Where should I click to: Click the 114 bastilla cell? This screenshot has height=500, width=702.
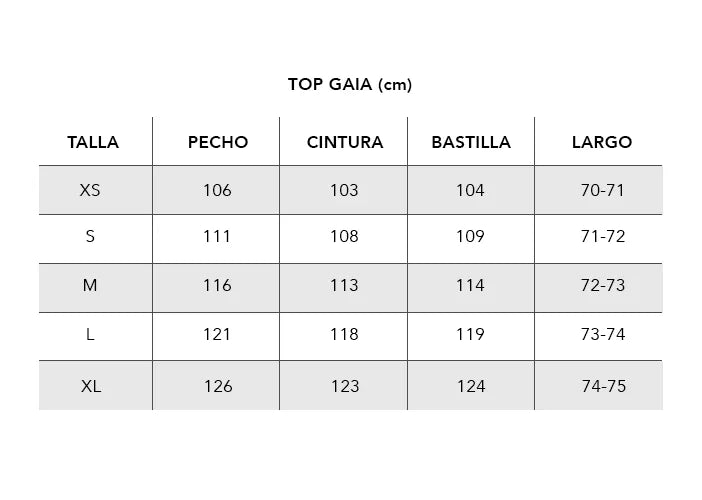pos(470,285)
